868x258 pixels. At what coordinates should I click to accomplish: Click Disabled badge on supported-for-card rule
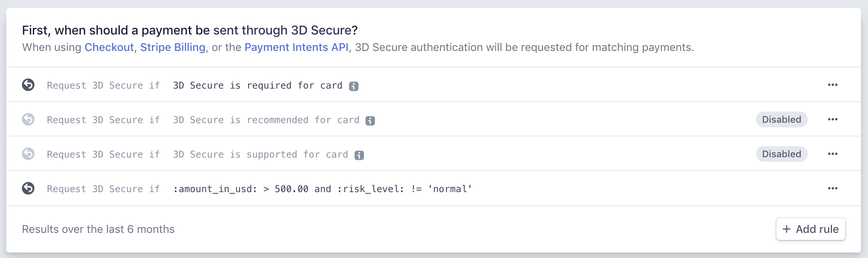coord(782,154)
